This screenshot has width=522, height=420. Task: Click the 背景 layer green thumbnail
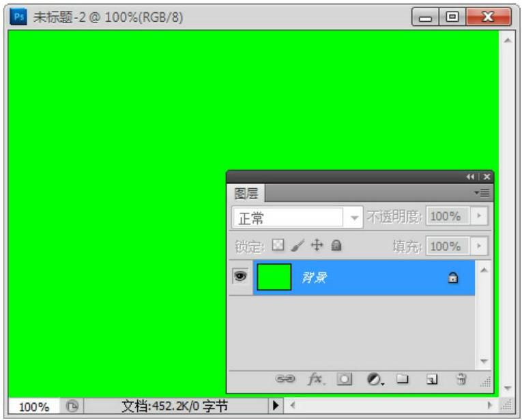click(274, 277)
